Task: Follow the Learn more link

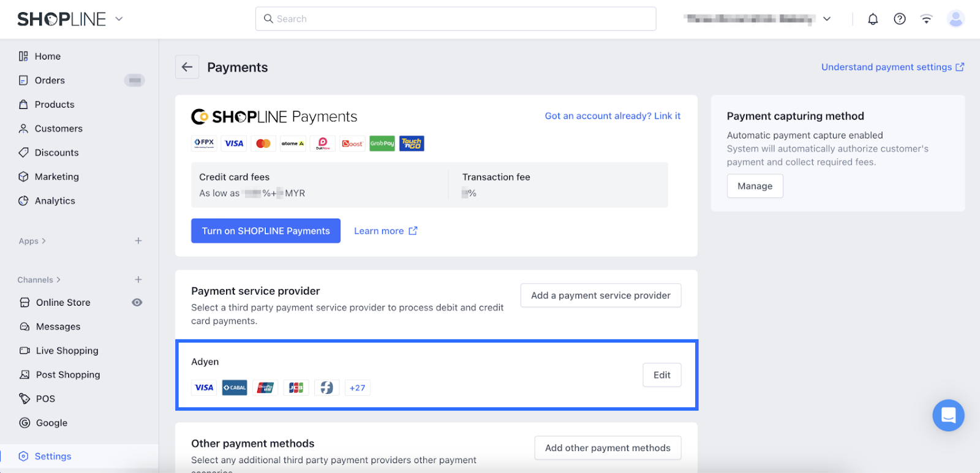Action: pyautogui.click(x=386, y=231)
